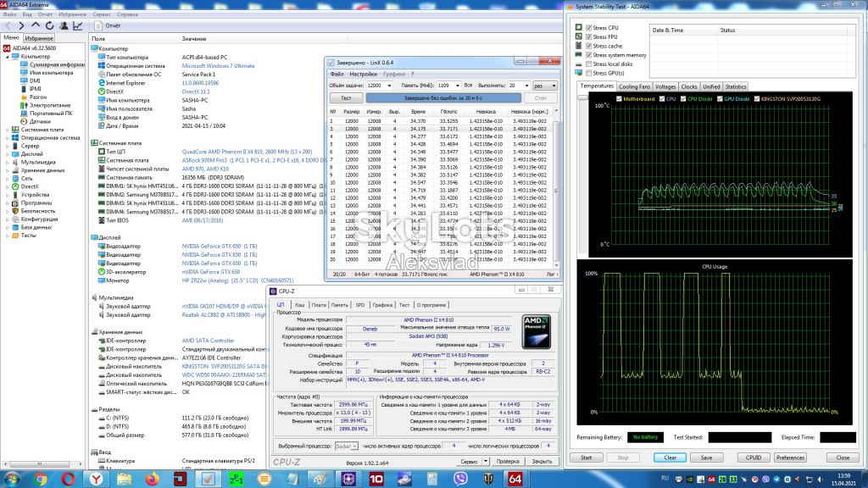
Task: Open Google Chrome from taskbar
Action: (41, 479)
